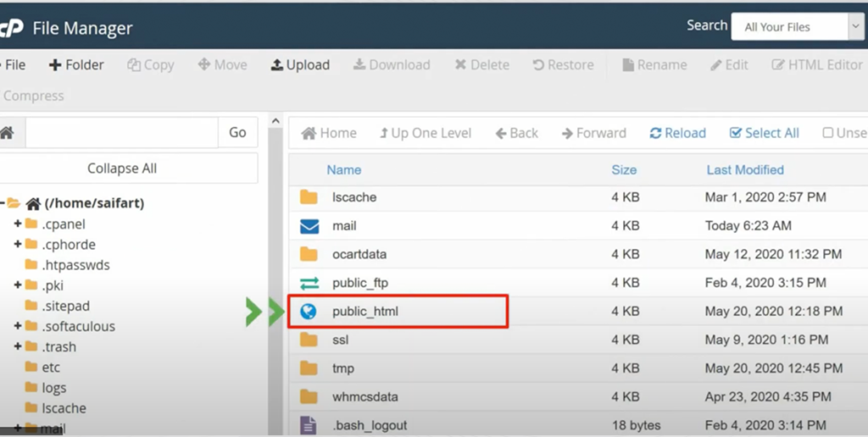Click the whmcsdata folder icon
This screenshot has height=437, width=868.
pos(309,396)
